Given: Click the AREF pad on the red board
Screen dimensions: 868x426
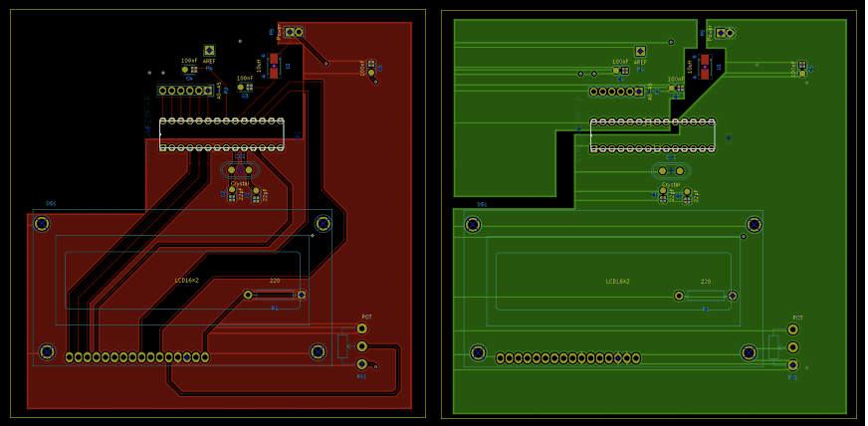Looking at the screenshot, I should [x=209, y=50].
